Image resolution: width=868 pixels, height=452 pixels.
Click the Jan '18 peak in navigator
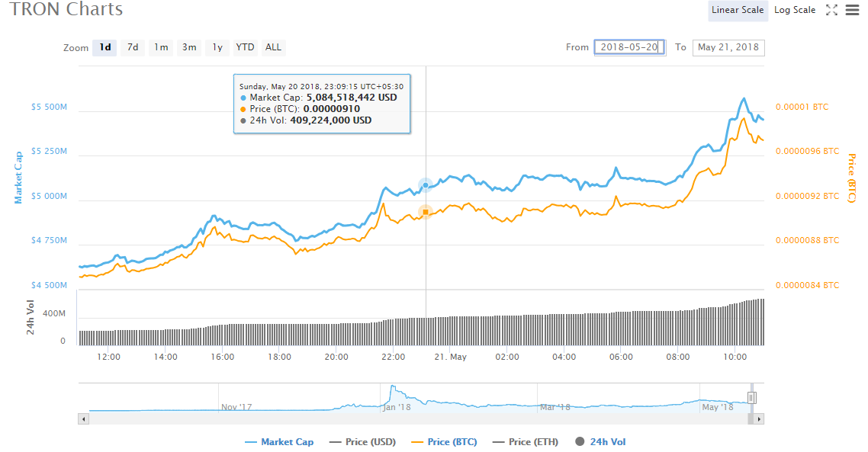point(393,386)
